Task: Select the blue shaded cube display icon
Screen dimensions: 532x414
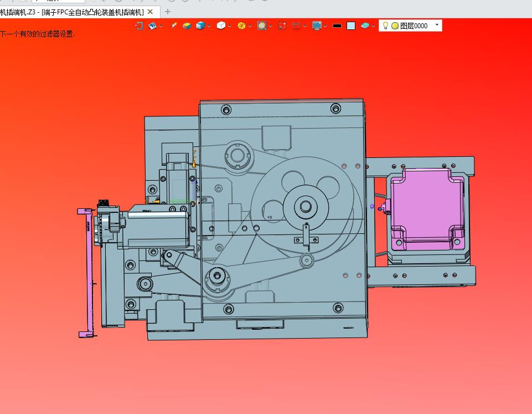Action: coord(200,26)
